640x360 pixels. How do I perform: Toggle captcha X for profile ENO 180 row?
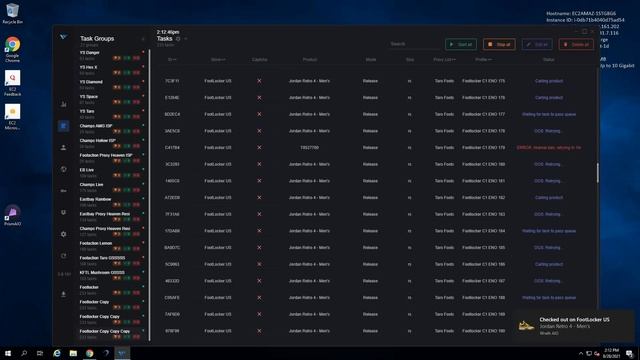(259, 164)
